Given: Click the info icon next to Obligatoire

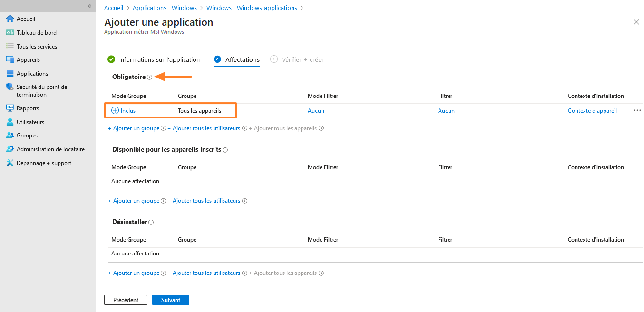Looking at the screenshot, I should [x=149, y=77].
